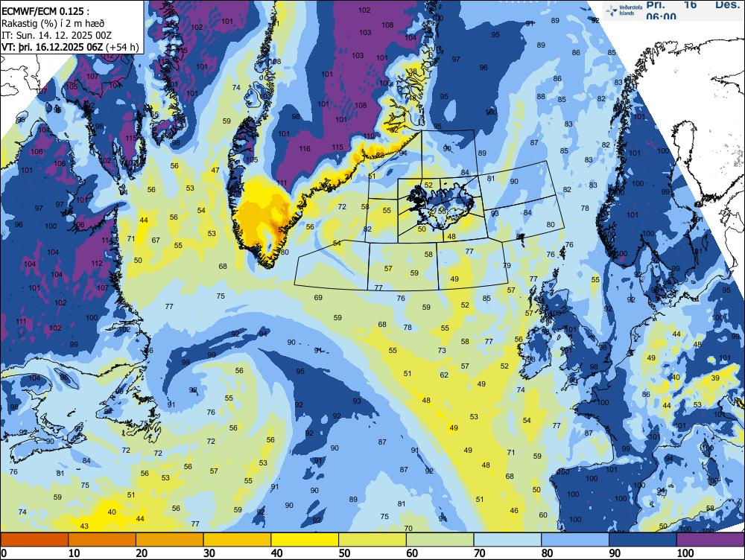Viewport: 745px width, 560px height.
Task: Pick the dark orange 0–10 legend swatch
Action: coord(34,539)
